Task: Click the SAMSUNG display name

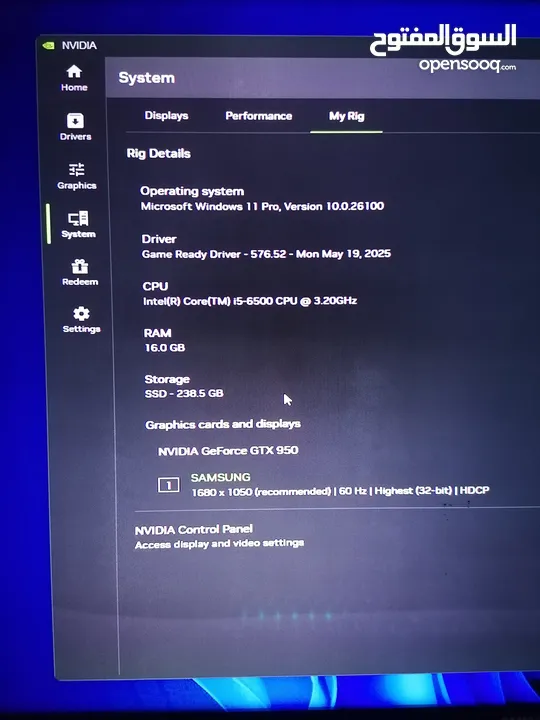Action: tap(220, 477)
